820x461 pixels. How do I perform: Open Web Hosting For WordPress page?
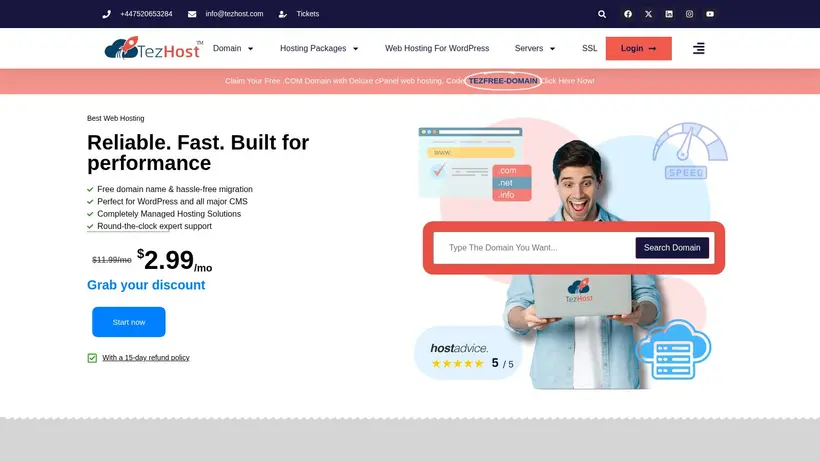(x=437, y=48)
